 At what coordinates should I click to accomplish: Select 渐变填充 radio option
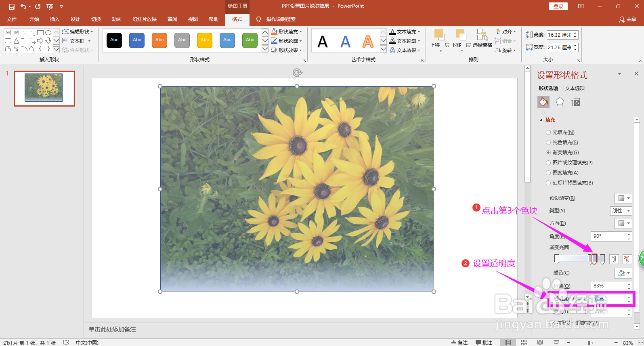[562, 153]
